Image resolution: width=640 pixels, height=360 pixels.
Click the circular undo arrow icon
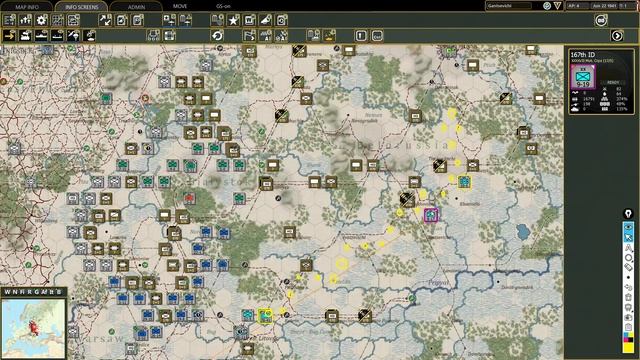217,36
